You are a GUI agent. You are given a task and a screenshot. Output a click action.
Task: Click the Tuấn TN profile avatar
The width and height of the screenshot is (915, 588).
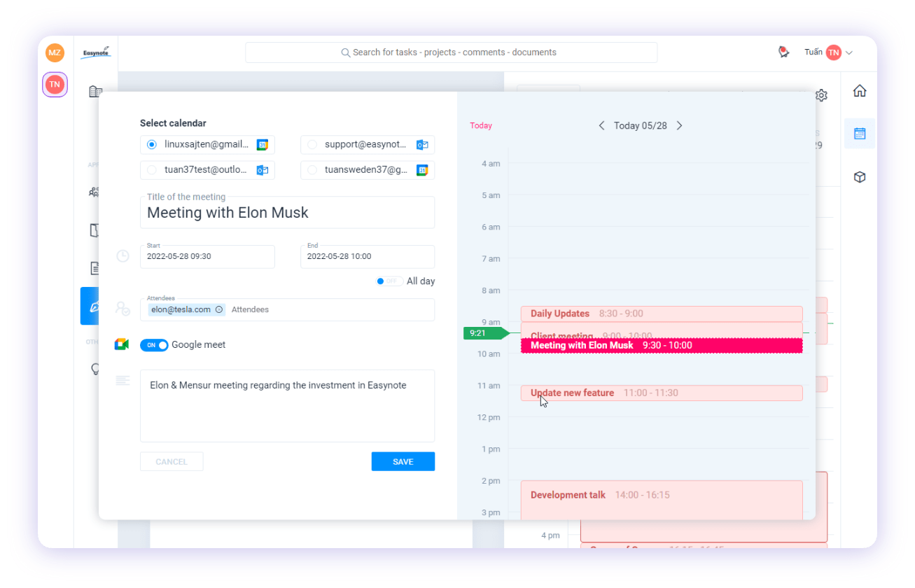833,52
